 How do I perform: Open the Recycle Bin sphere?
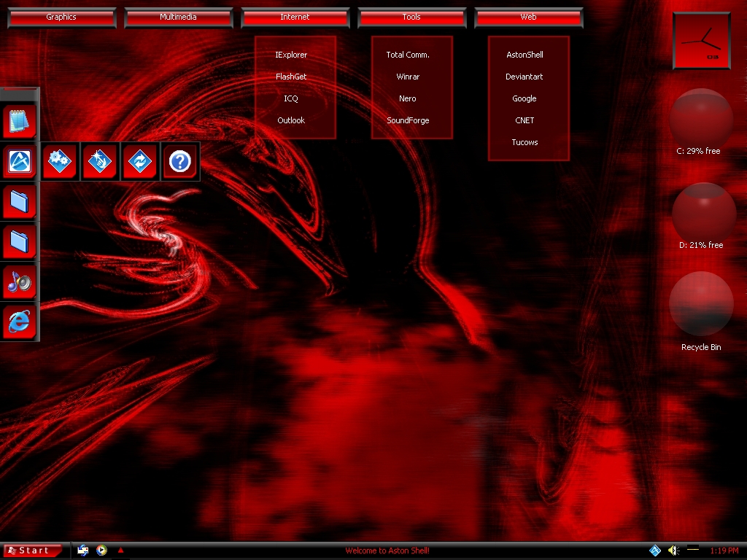tap(701, 304)
